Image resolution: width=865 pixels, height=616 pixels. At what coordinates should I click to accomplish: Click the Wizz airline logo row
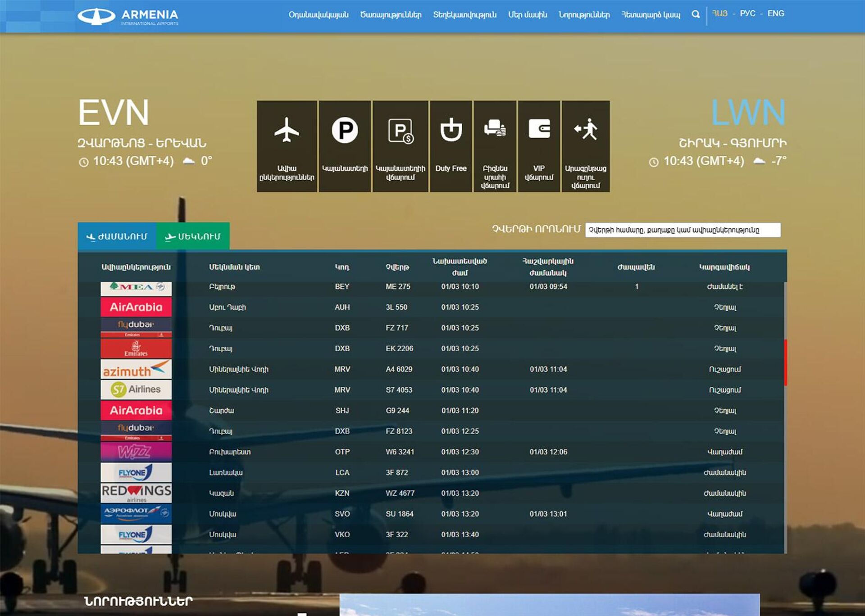[x=136, y=452]
